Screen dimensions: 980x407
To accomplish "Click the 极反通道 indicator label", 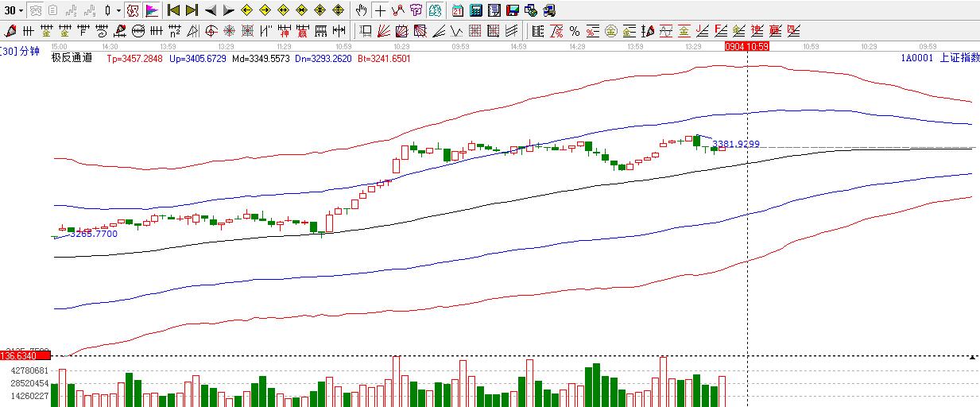I will [72, 58].
